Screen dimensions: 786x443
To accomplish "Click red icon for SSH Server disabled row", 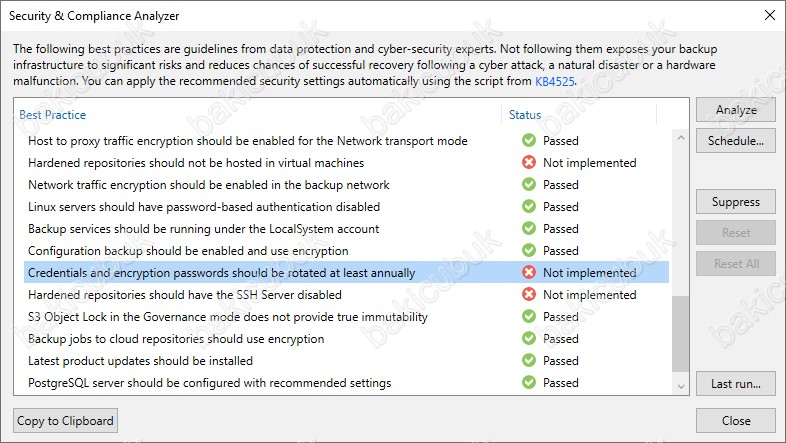I will click(529, 295).
